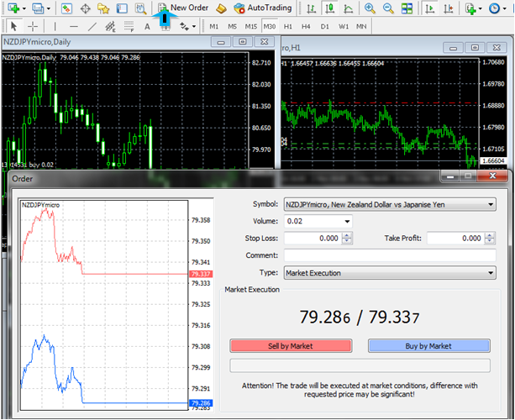The image size is (515, 420).
Task: Click the tile windows grid icon
Action: click(408, 8)
